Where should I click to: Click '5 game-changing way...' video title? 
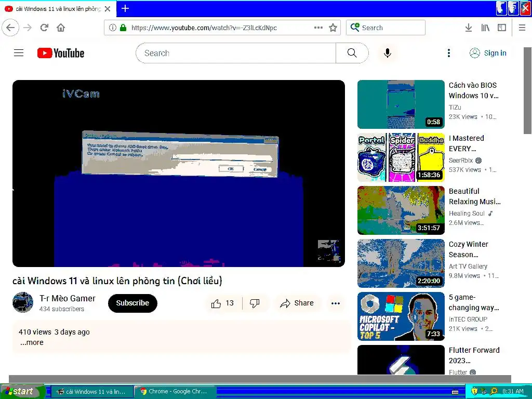474,302
